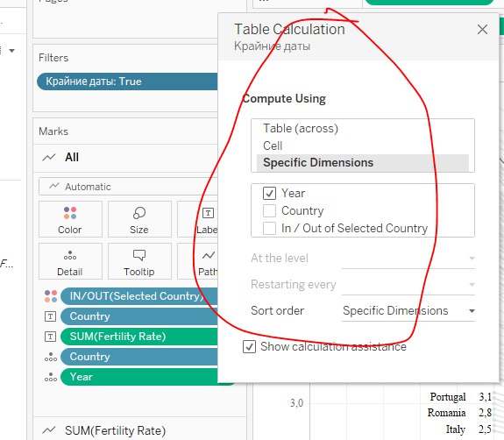Screen dimensions: 504x440
Task: Open the At the level dropdown
Action: click(408, 258)
